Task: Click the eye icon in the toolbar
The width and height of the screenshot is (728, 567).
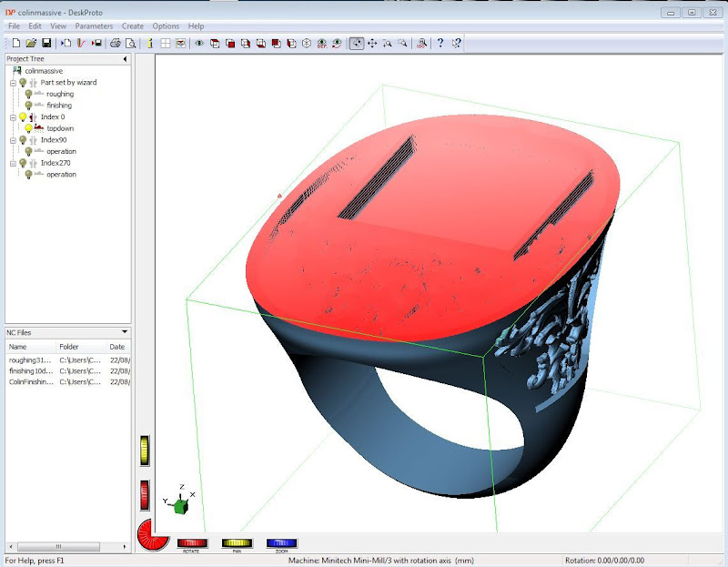Action: tap(199, 43)
